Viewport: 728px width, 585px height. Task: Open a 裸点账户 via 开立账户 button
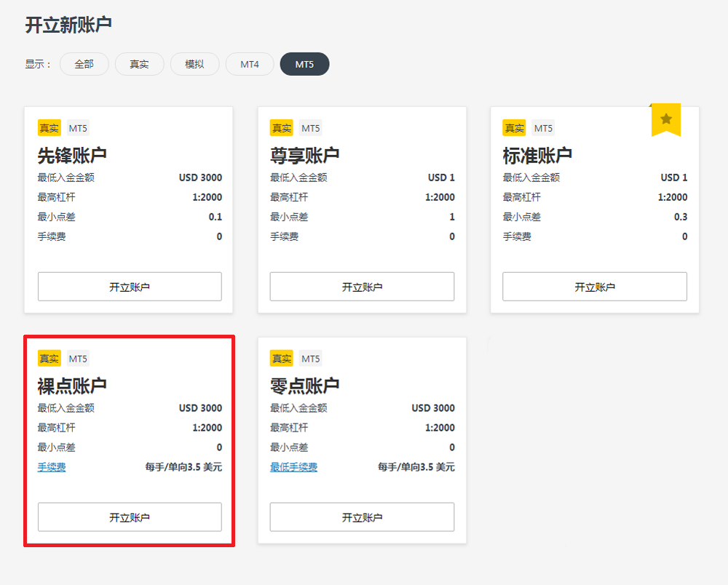pos(130,517)
